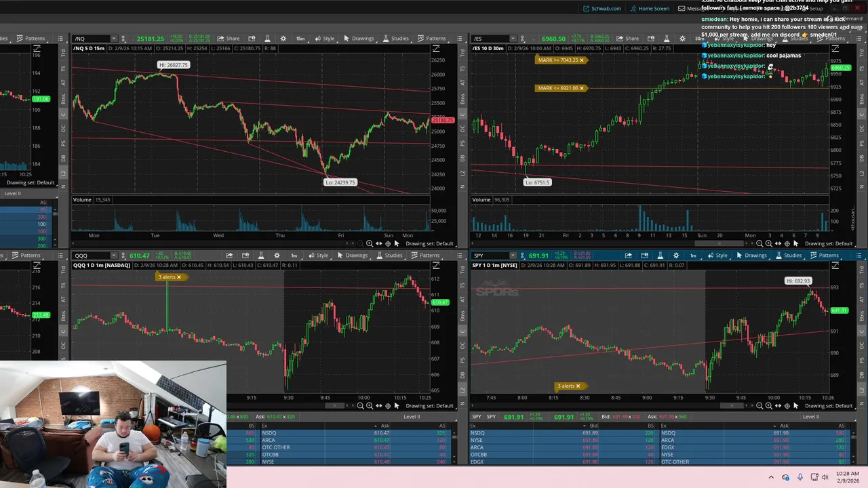
Task: Click the SPY chart time axis scrollbar
Action: tap(732, 405)
